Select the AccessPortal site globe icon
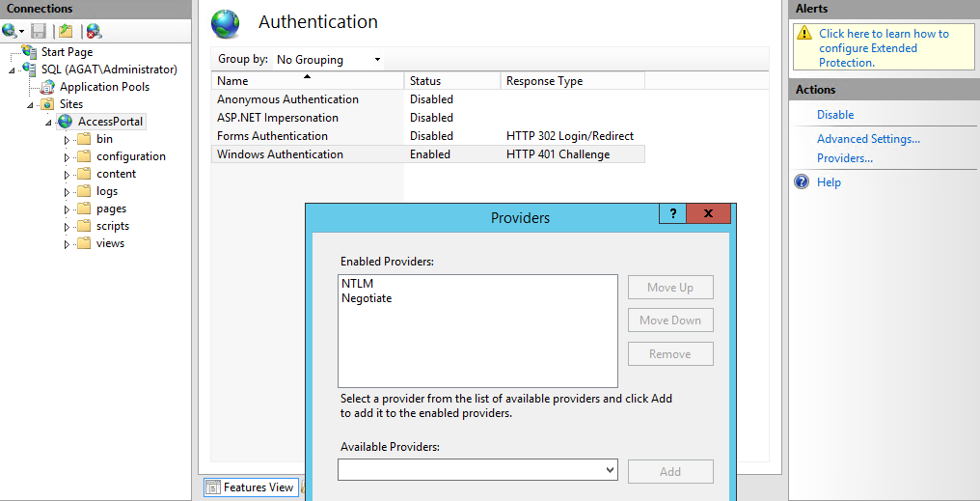Image resolution: width=980 pixels, height=501 pixels. (x=66, y=122)
